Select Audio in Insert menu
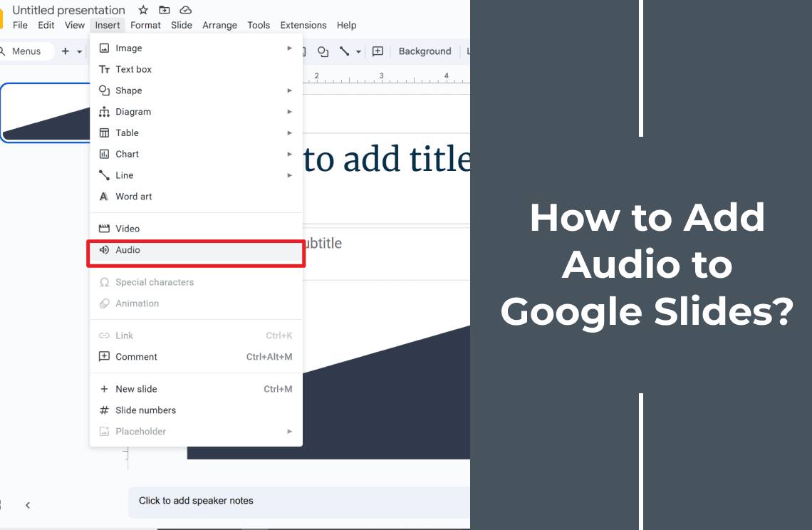Image resolution: width=812 pixels, height=530 pixels. pos(196,250)
